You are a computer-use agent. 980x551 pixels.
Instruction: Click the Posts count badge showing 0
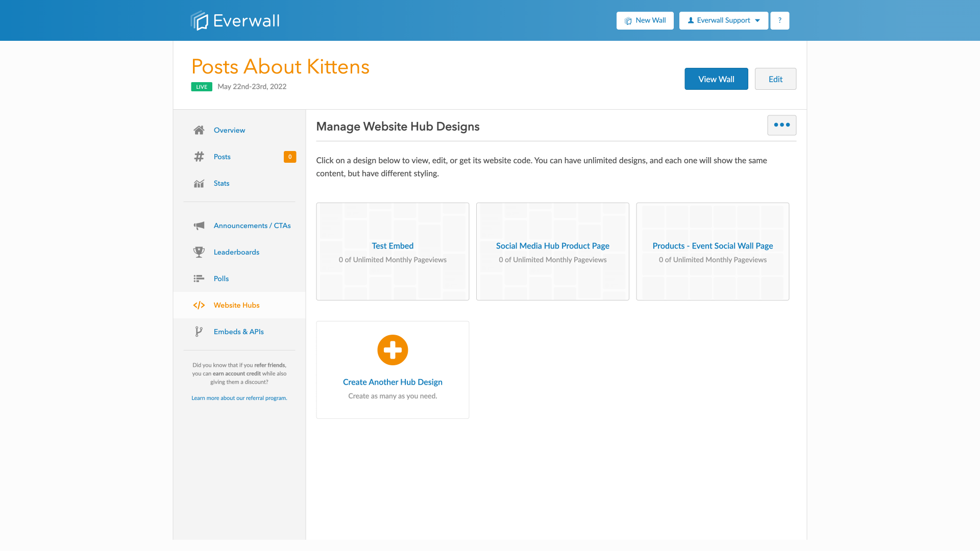290,157
